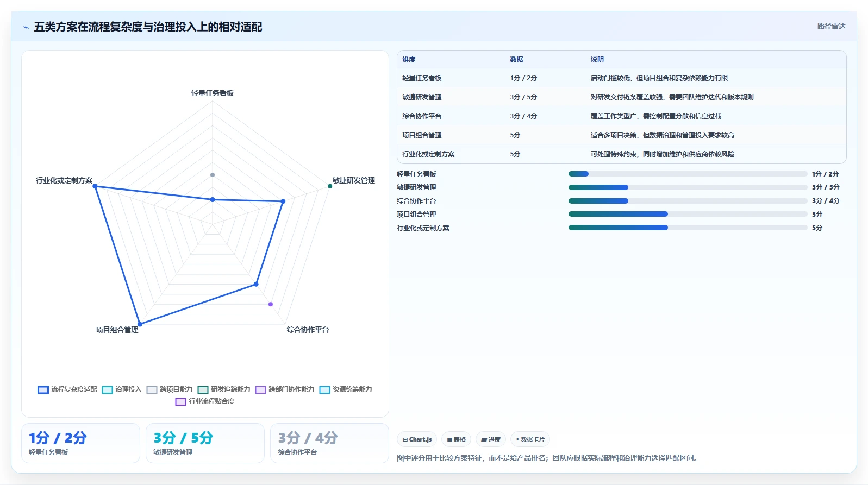Click the 路径雷达 label
The image size is (868, 485).
pyautogui.click(x=831, y=26)
